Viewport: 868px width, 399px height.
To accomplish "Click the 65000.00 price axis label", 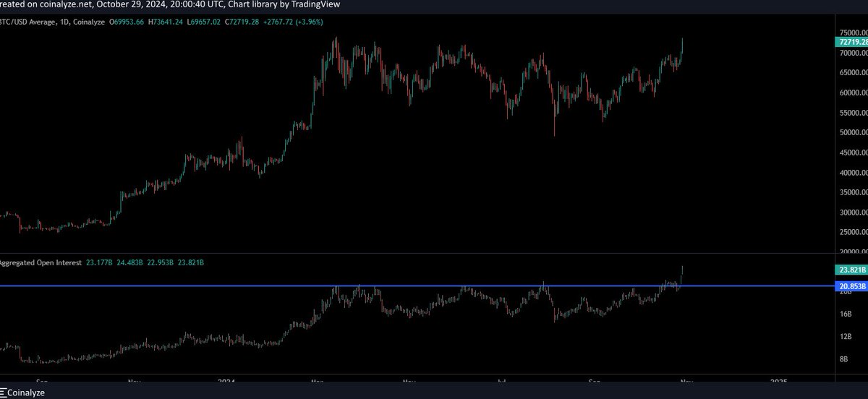I will [854, 73].
